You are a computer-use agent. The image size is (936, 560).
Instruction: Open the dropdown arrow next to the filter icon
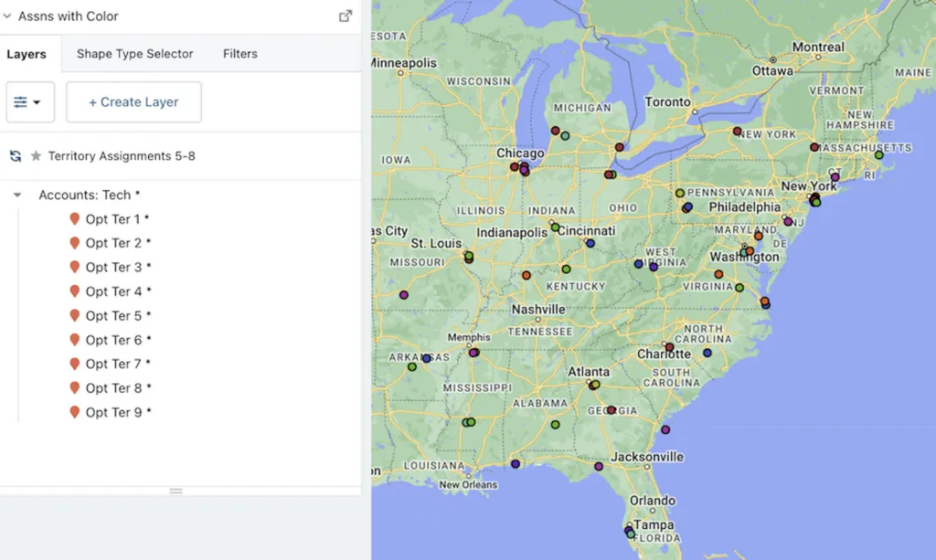38,101
